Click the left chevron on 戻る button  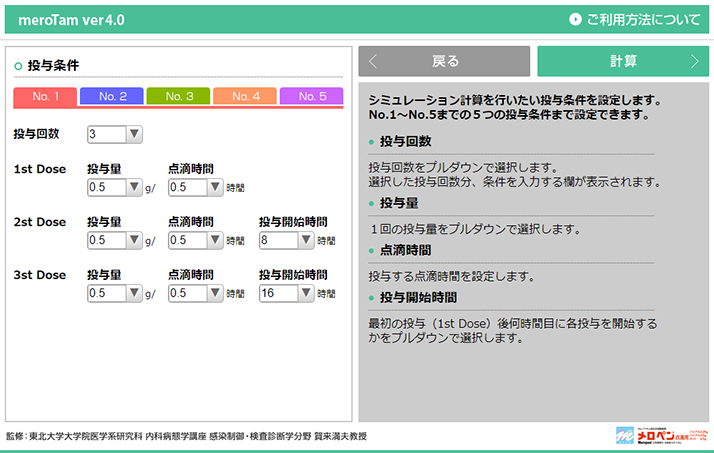[x=374, y=61]
